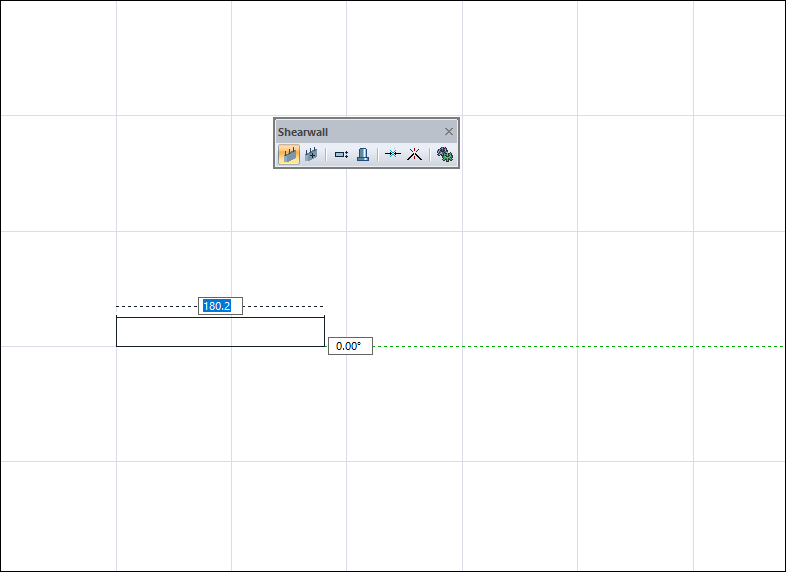Click dashed dimension line right of 180.2
Image resolution: width=786 pixels, height=572 pixels.
click(x=283, y=306)
